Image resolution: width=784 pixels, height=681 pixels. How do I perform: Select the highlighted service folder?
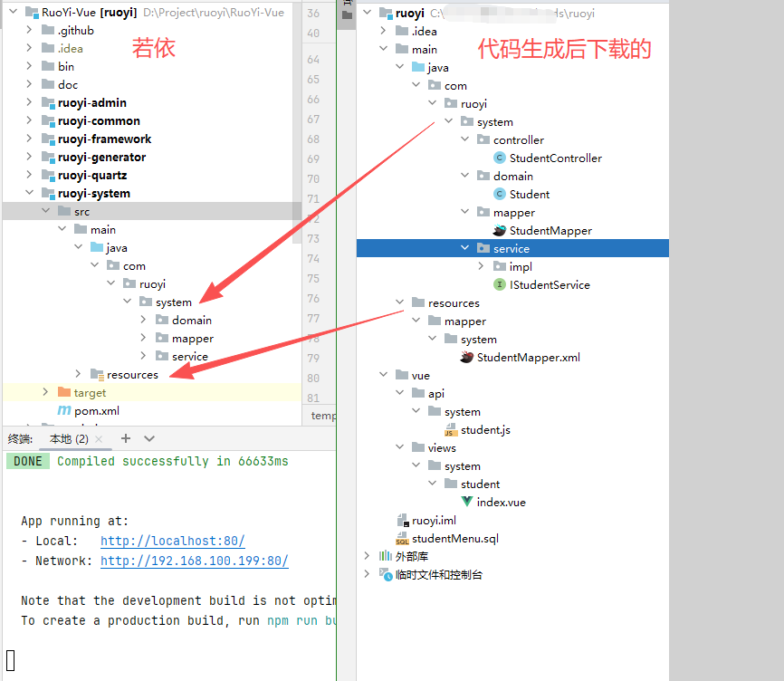click(511, 248)
